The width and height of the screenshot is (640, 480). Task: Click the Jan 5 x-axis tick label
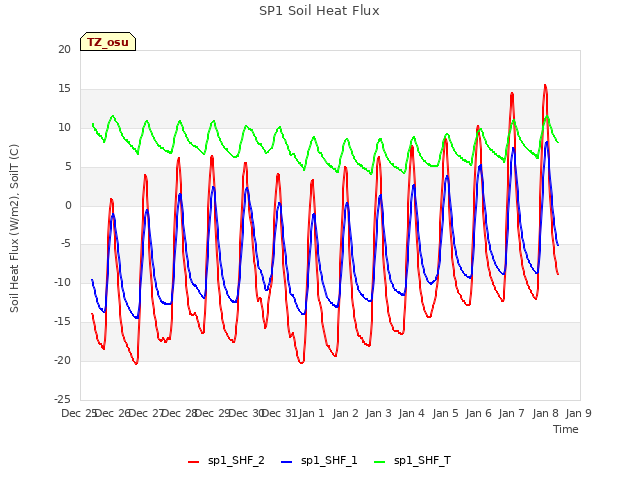pos(445,413)
